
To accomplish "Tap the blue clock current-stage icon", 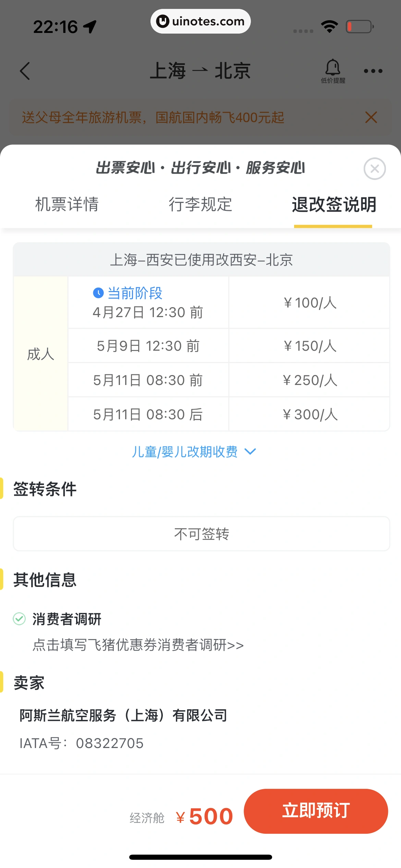I will 98,293.
